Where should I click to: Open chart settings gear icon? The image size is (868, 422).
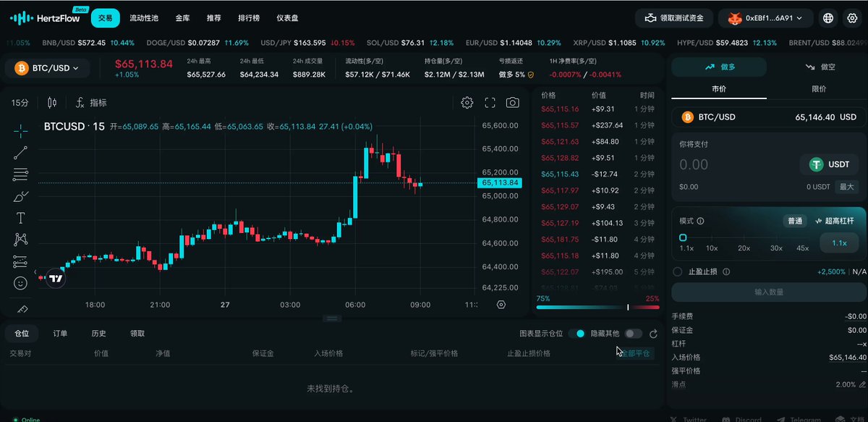pos(467,103)
